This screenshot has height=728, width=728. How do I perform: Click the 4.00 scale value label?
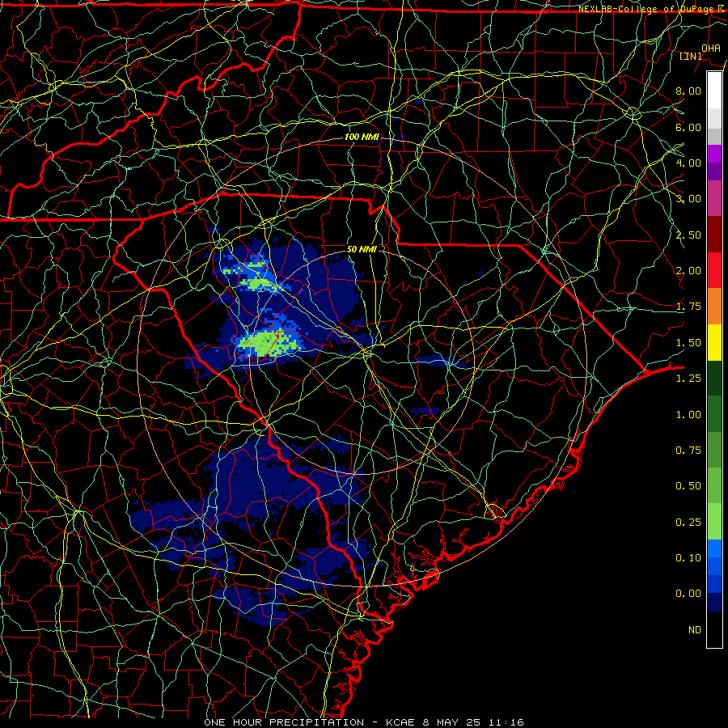[688, 163]
